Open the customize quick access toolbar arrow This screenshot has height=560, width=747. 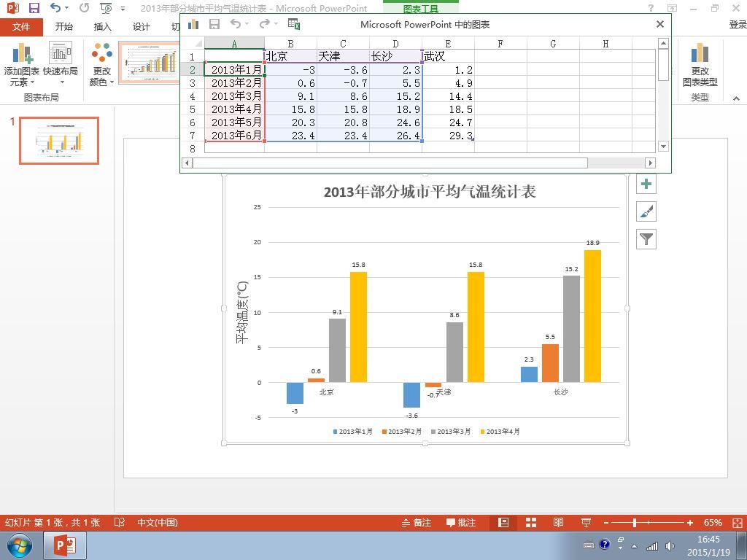123,9
